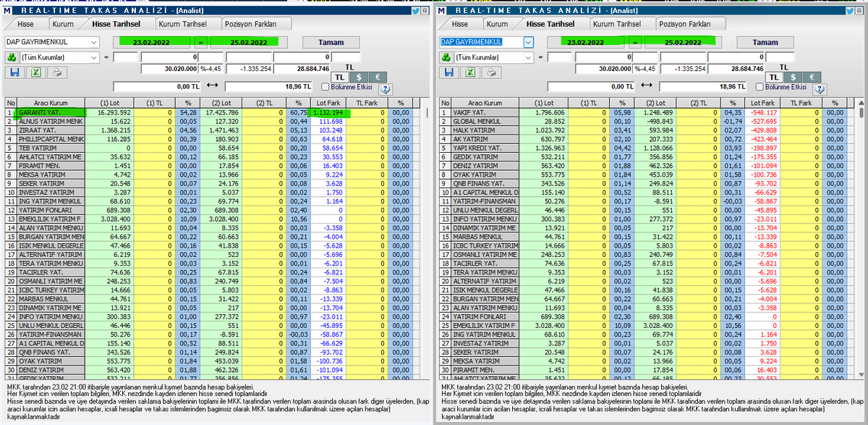
Task: Open the (Tüm Kurumlar) dropdown in right window
Action: click(528, 56)
